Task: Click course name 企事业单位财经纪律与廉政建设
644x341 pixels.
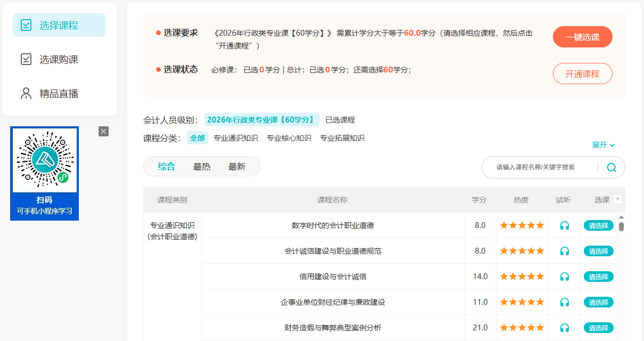Action: (x=333, y=302)
